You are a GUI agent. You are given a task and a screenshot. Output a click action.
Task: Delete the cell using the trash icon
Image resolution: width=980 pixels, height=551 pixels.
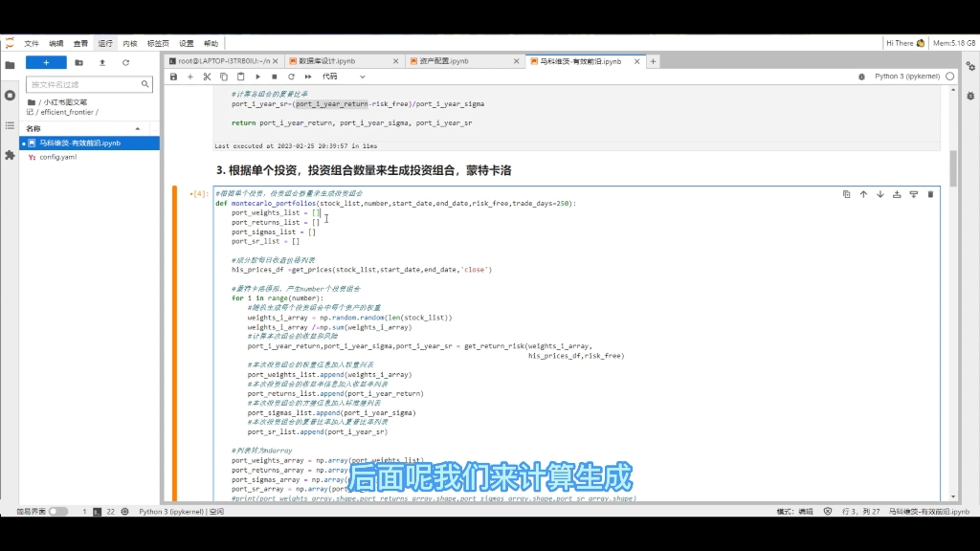click(x=930, y=194)
